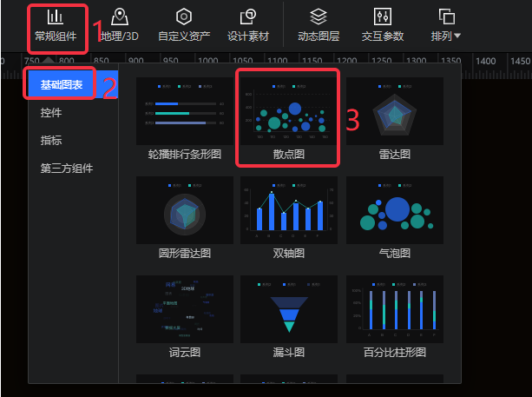Viewport: 532px width, 397px height.
Task: Switch to the 指标 category
Action: tap(51, 141)
